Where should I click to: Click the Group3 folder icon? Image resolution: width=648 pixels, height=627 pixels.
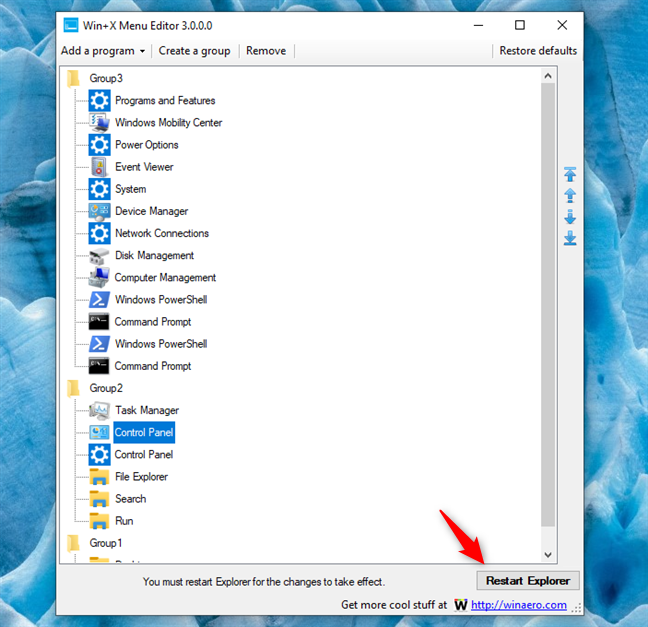(x=74, y=78)
